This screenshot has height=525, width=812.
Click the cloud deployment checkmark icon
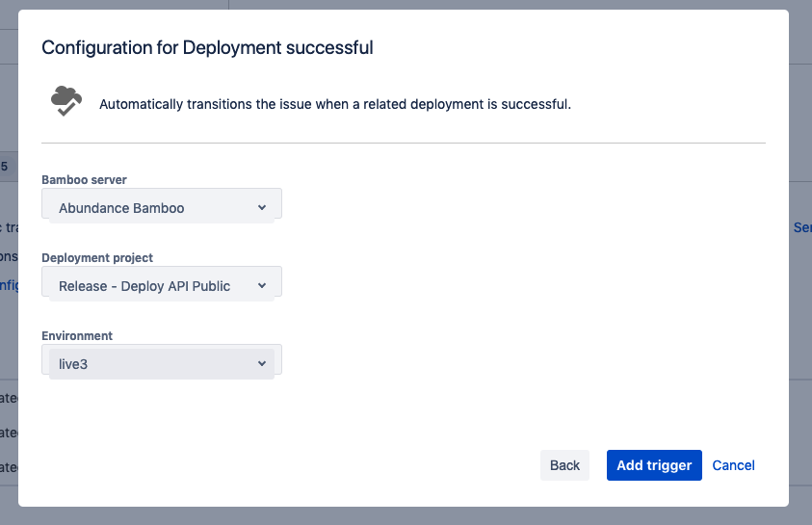tap(66, 101)
